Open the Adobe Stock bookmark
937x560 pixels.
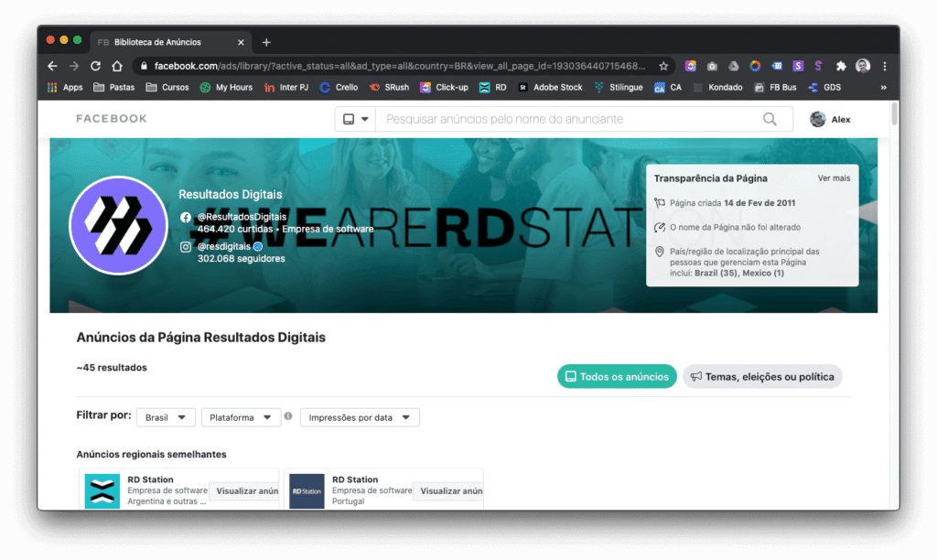click(x=550, y=87)
